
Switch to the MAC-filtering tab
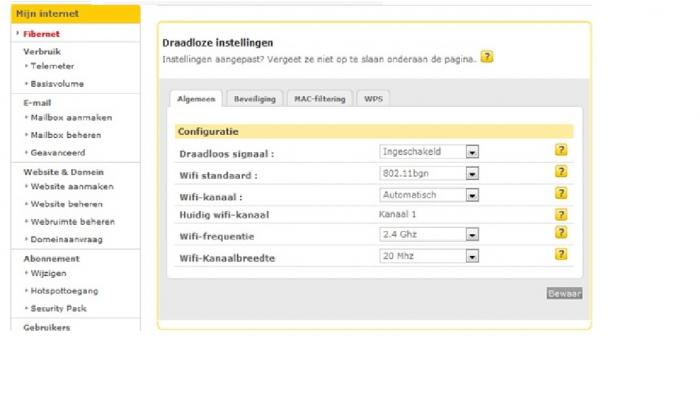pos(320,99)
